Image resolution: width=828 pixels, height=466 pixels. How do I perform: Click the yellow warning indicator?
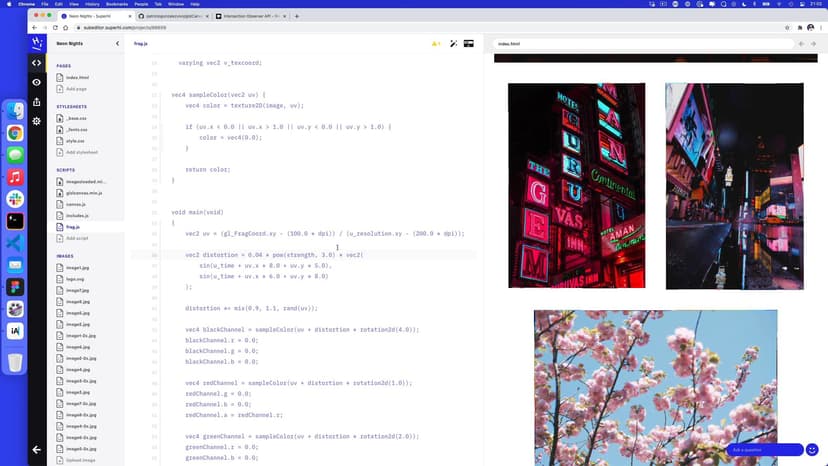tap(435, 44)
